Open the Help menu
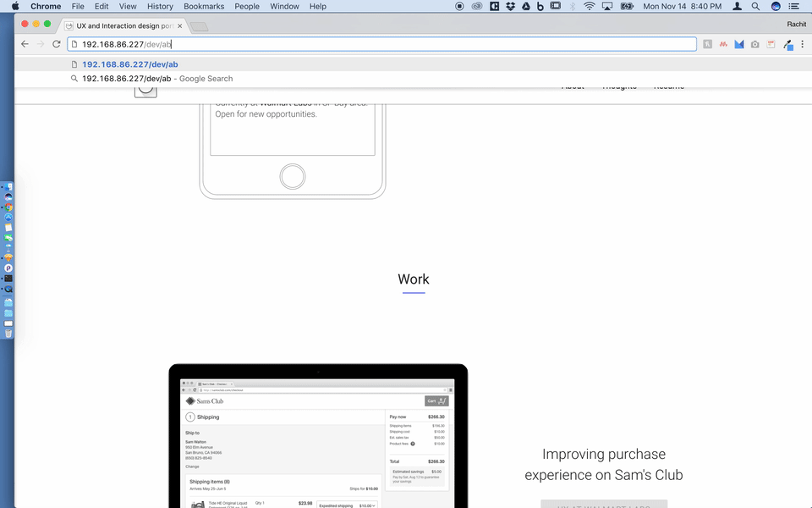The height and width of the screenshot is (508, 812). click(x=318, y=6)
